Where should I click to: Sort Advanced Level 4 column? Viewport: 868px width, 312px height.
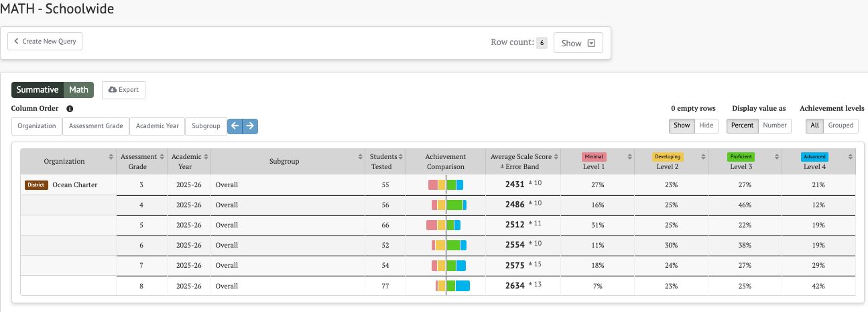(851, 157)
